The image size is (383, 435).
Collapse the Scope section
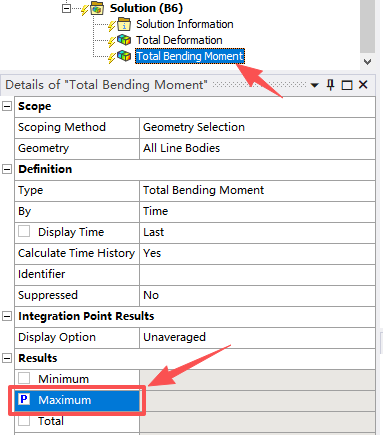(x=7, y=106)
